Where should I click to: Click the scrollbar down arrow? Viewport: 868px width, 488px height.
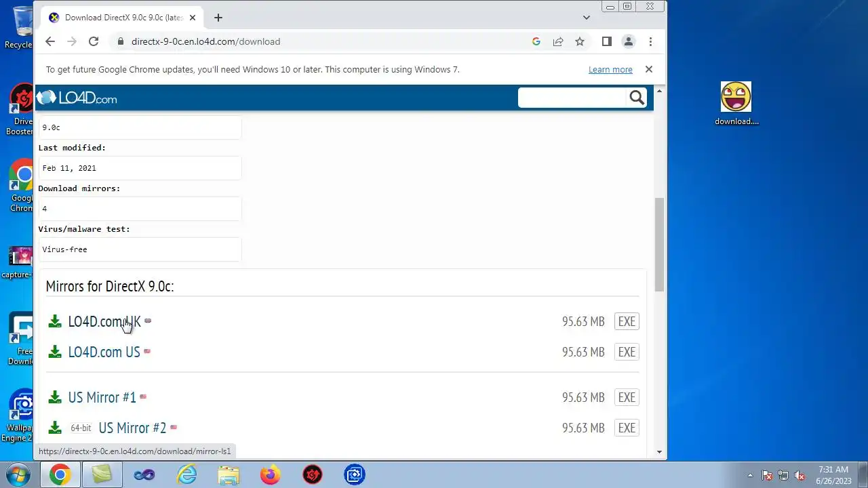point(659,452)
